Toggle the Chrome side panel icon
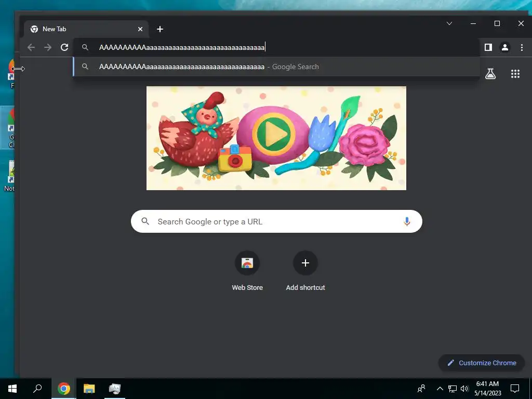Screen dimensions: 532x399 (x=488, y=47)
